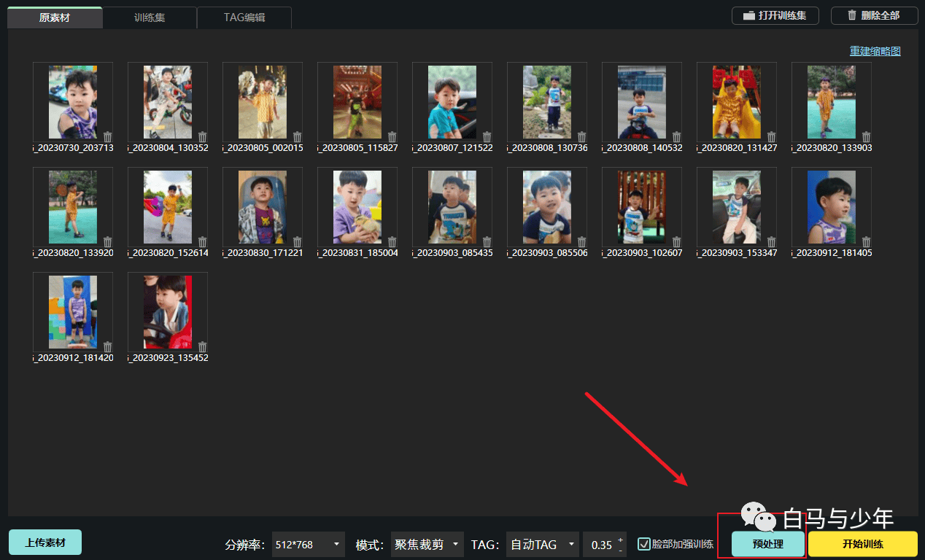Select thumbnail i_20230903_085435

click(452, 207)
